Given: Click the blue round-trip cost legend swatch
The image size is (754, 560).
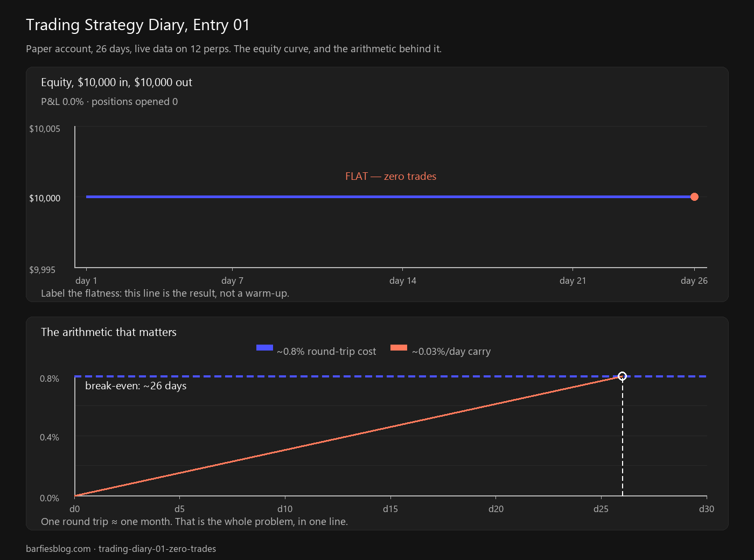Looking at the screenshot, I should (264, 347).
